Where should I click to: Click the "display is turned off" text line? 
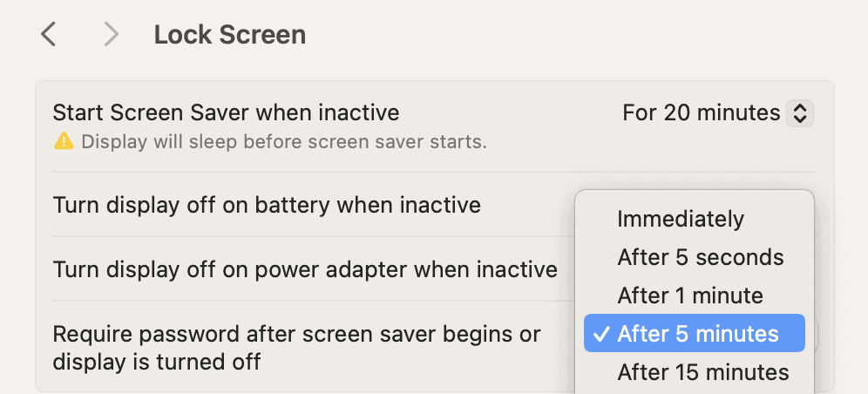click(157, 362)
